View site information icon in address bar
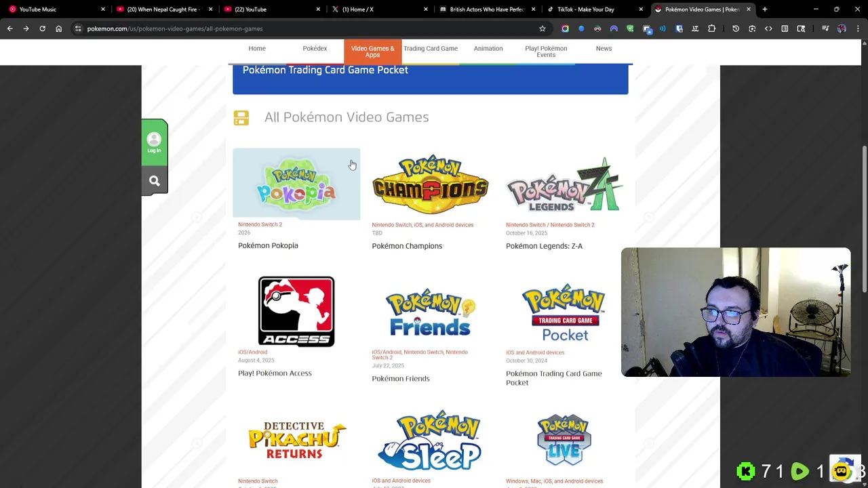This screenshot has width=868, height=488. [78, 28]
